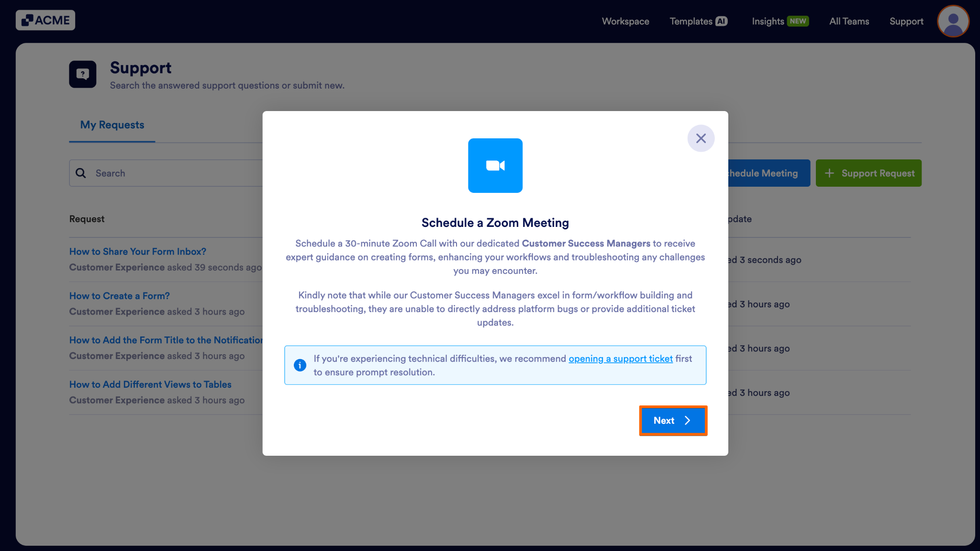
Task: Click the info icon in the blue notice
Action: click(x=300, y=365)
